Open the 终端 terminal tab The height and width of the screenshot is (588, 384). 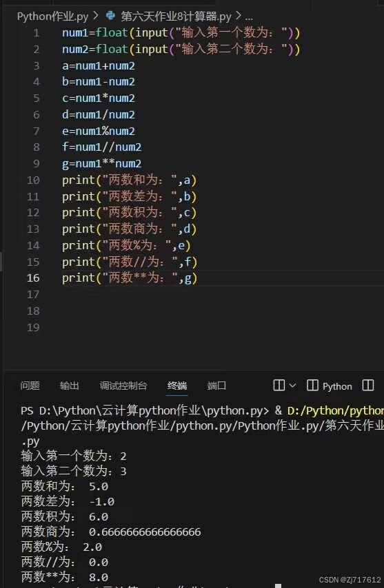click(x=176, y=386)
